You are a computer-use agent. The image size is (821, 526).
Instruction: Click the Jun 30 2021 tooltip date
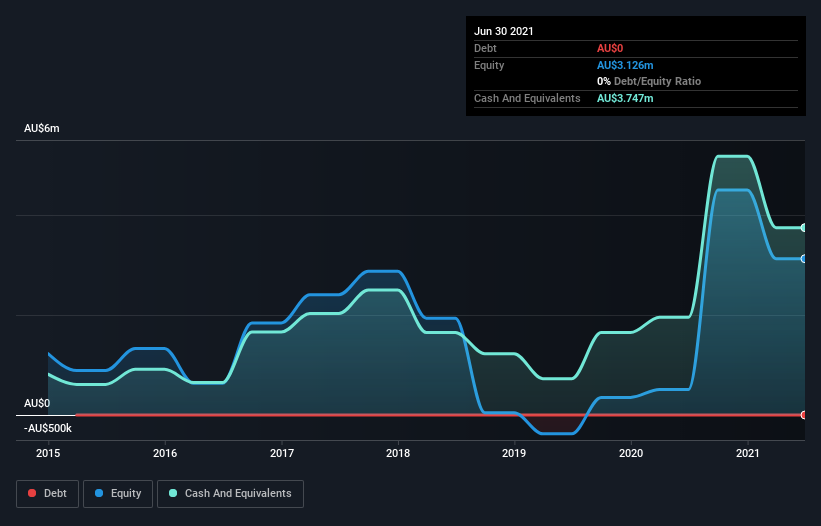pos(504,31)
